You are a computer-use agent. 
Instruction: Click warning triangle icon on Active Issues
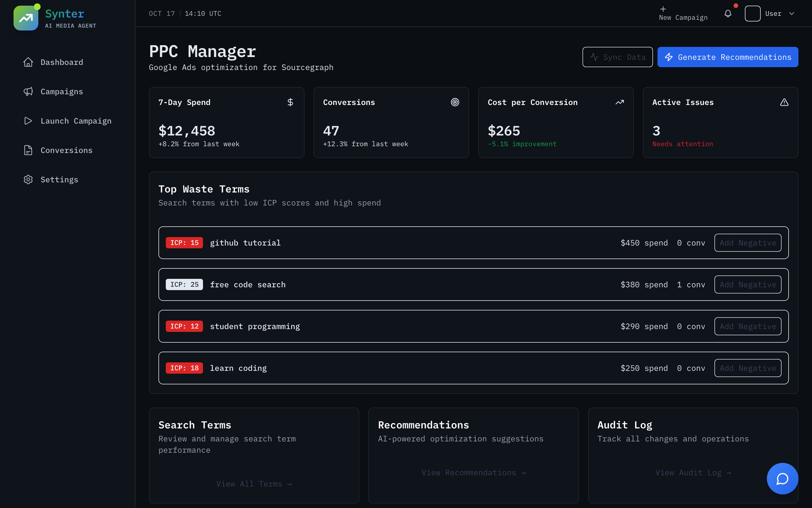point(784,102)
